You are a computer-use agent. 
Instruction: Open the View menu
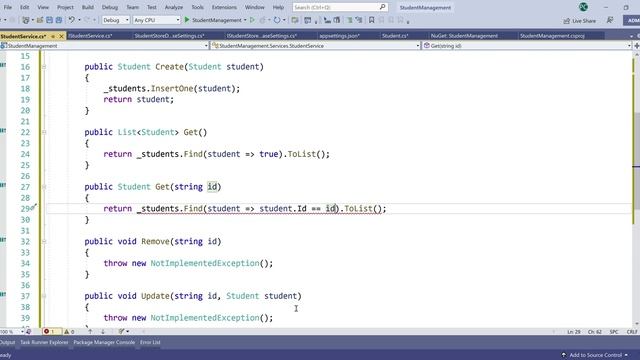click(43, 7)
